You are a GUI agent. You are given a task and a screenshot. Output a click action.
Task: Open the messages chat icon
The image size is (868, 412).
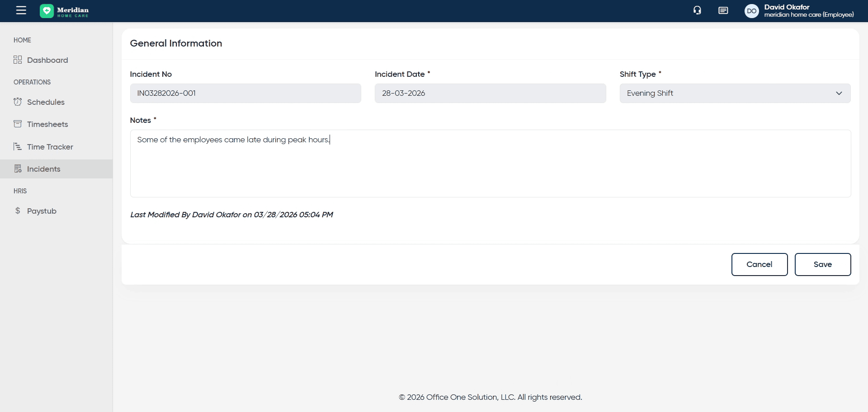[x=723, y=10]
